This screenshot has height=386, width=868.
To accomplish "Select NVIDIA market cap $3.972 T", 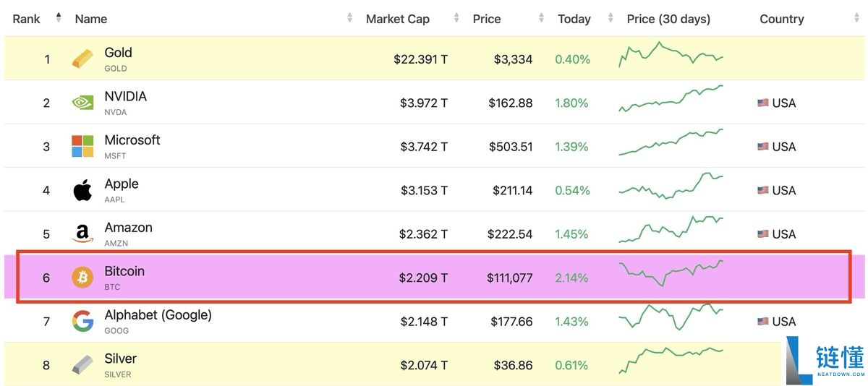I will pyautogui.click(x=424, y=103).
